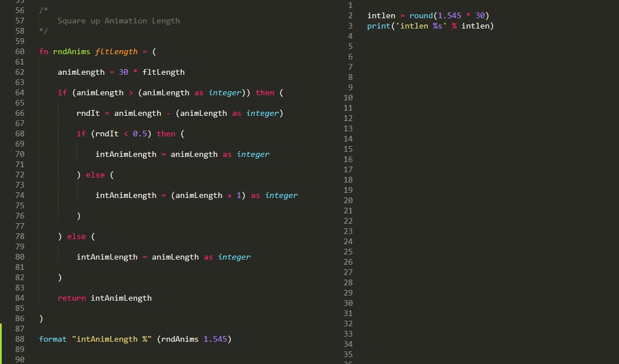Screen dimensions: 619x364
Task: Click the "fn" keyword on line 60
Action: (43, 52)
